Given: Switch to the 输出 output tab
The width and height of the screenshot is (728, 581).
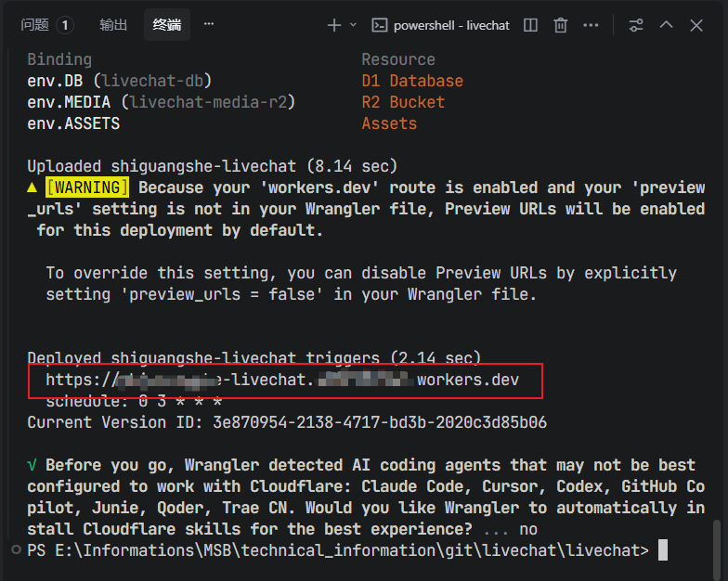Looking at the screenshot, I should click(x=113, y=24).
